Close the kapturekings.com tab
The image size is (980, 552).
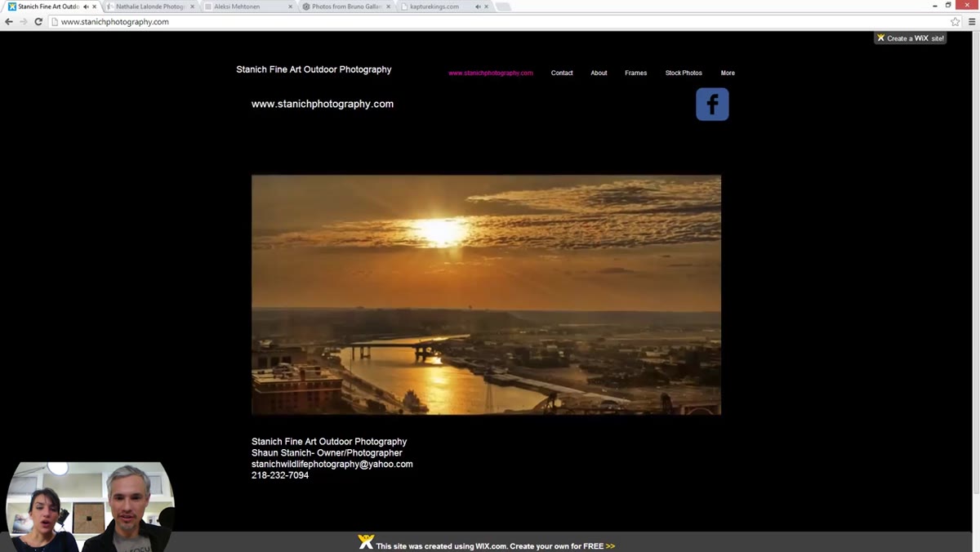(487, 7)
